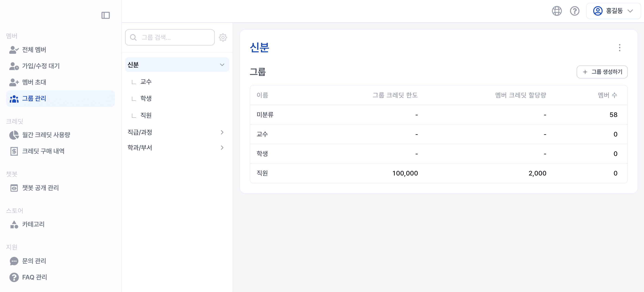
Task: Click the 그룹 생성하기 button
Action: click(602, 72)
